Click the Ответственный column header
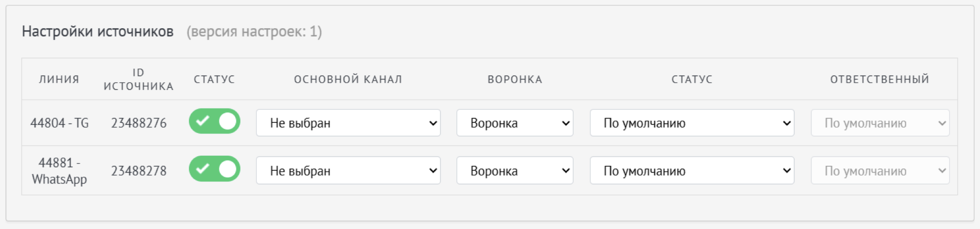The image size is (980, 229). click(x=879, y=79)
